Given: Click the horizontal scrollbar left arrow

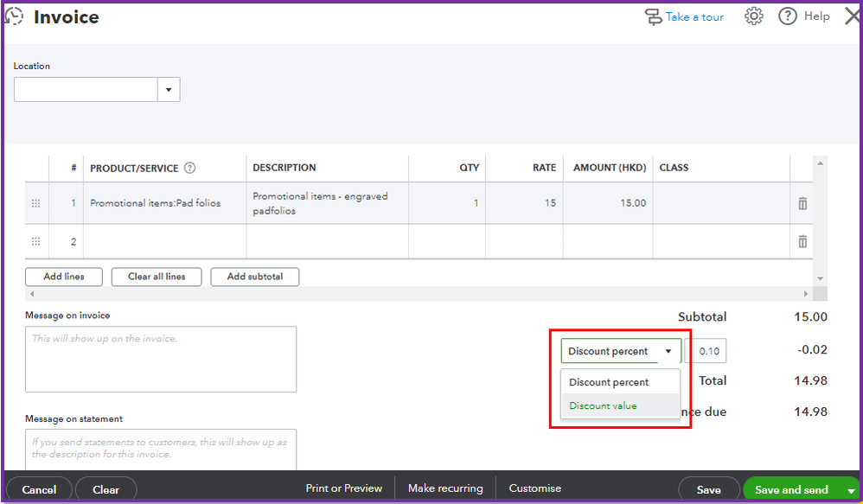Looking at the screenshot, I should coord(32,294).
